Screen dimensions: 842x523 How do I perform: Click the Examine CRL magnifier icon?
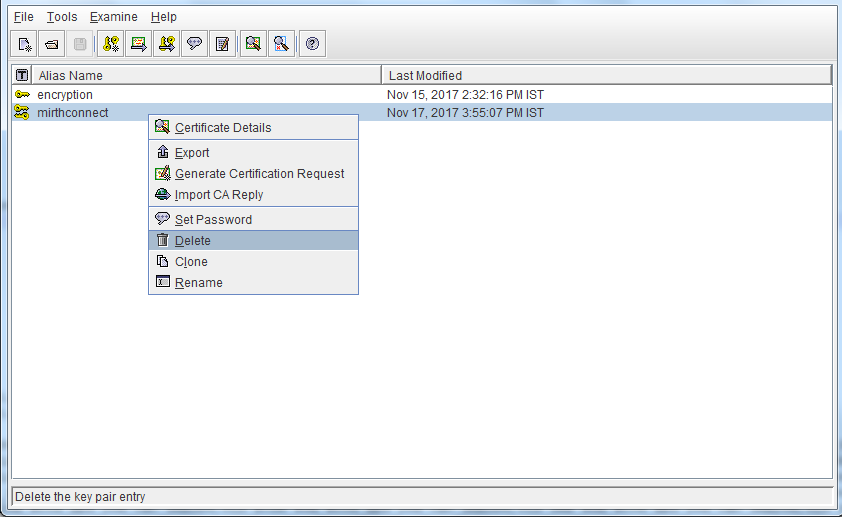point(281,44)
